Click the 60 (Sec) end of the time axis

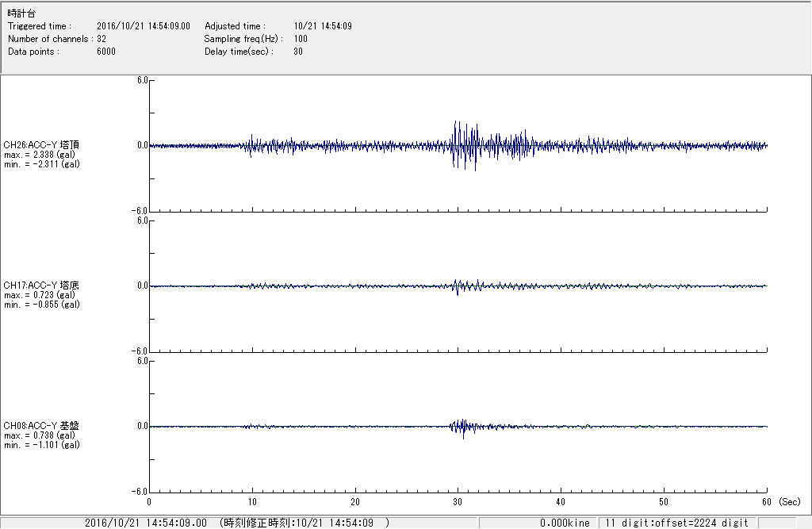pos(766,502)
